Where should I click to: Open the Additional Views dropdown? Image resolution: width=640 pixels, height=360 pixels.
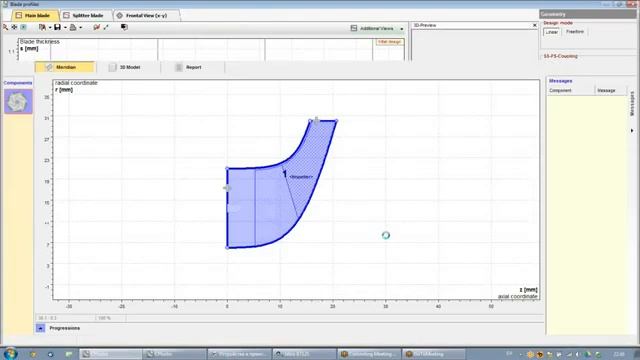(x=377, y=29)
